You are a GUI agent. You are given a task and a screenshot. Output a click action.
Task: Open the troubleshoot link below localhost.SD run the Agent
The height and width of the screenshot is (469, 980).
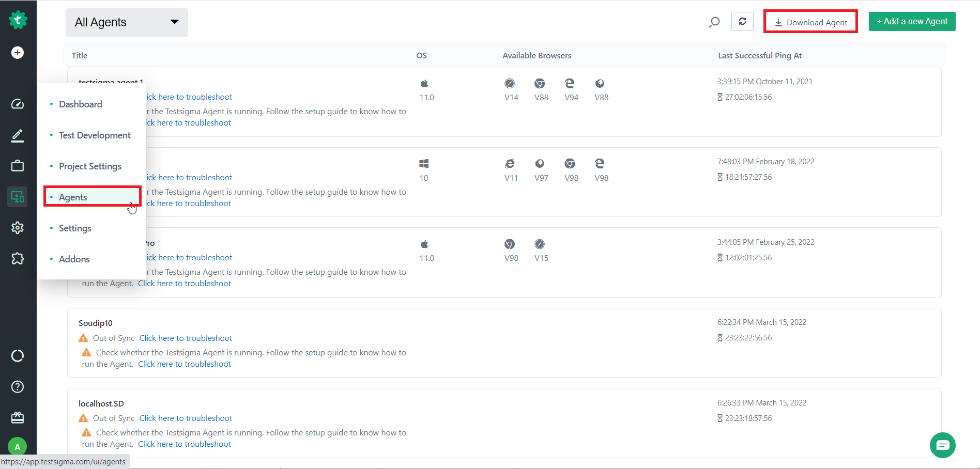[x=185, y=444]
